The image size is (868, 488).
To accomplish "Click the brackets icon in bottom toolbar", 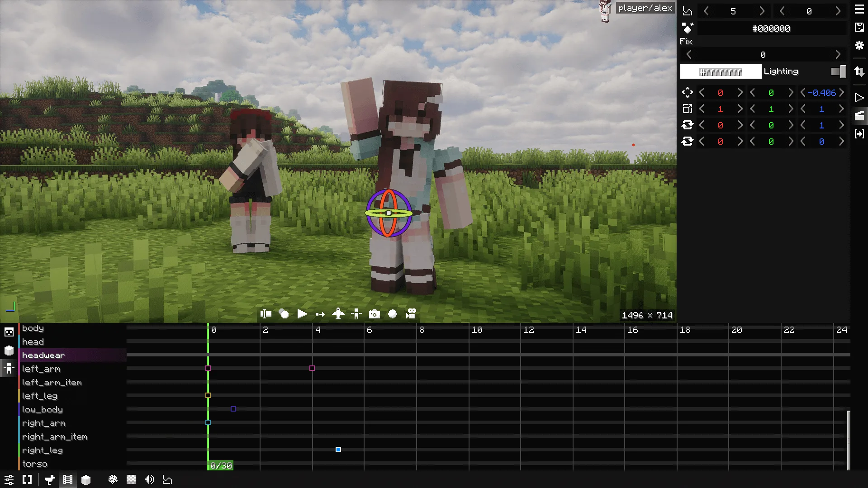I will (27, 479).
